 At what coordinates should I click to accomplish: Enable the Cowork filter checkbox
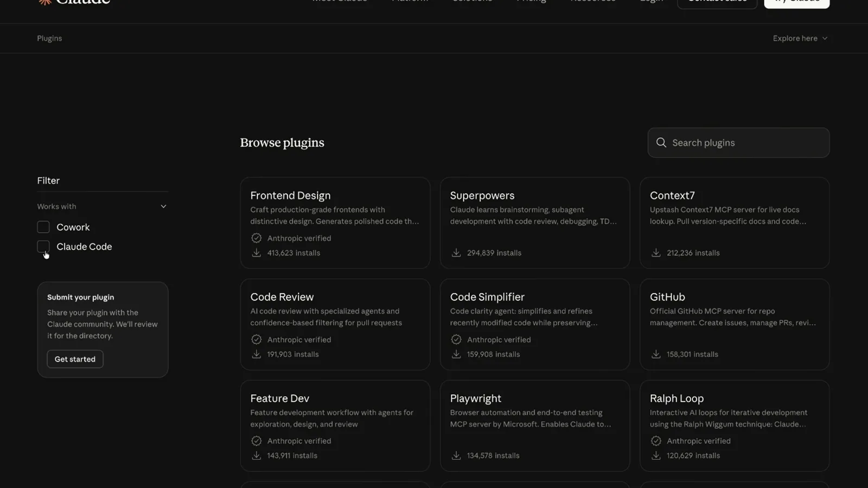[43, 227]
